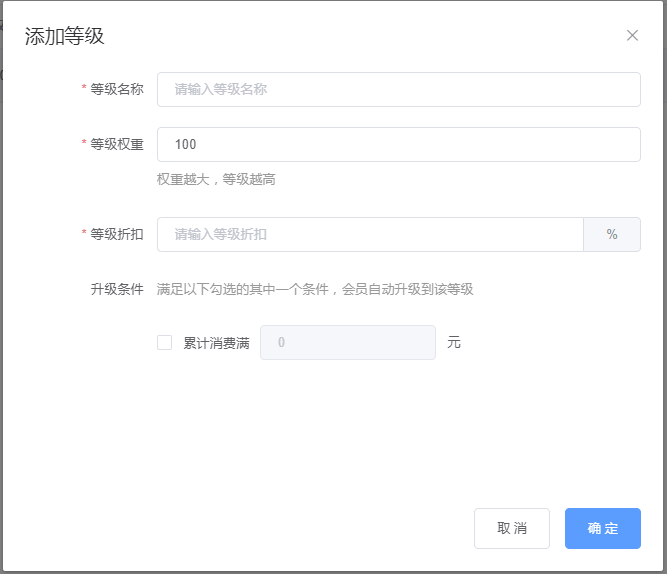Click the 等级权重 field label
Screen dimensions: 667x574
point(117,144)
